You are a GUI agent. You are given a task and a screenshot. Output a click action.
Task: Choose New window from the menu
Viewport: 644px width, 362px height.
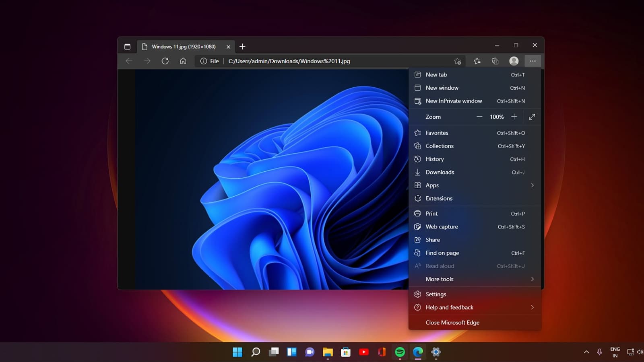click(x=475, y=88)
